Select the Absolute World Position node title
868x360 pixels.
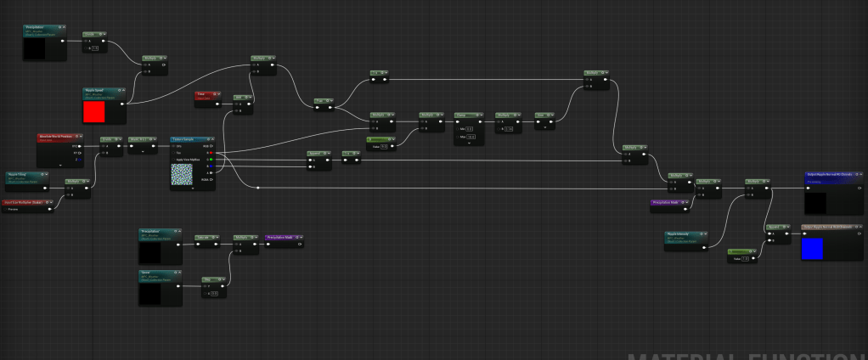59,136
